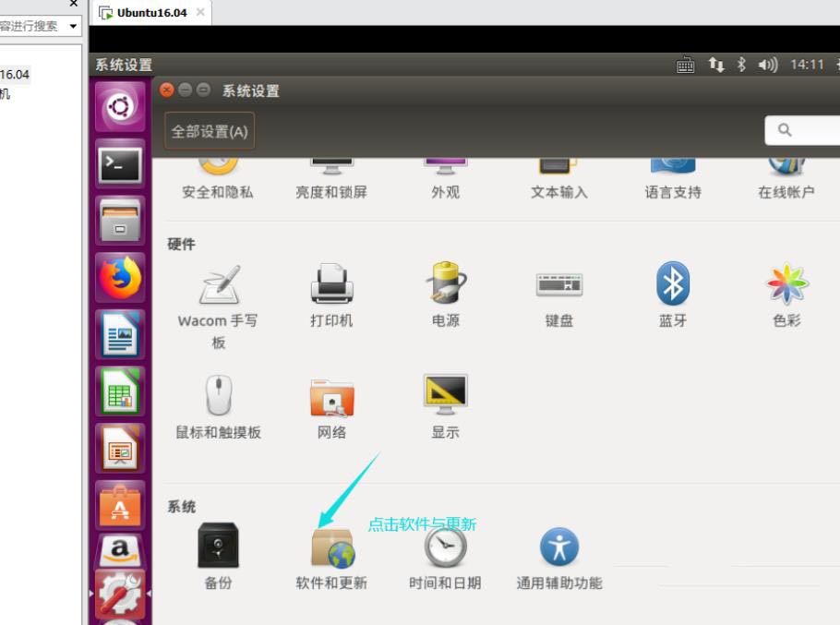
Task: Open the volume indicator in top panel
Action: coord(768,65)
